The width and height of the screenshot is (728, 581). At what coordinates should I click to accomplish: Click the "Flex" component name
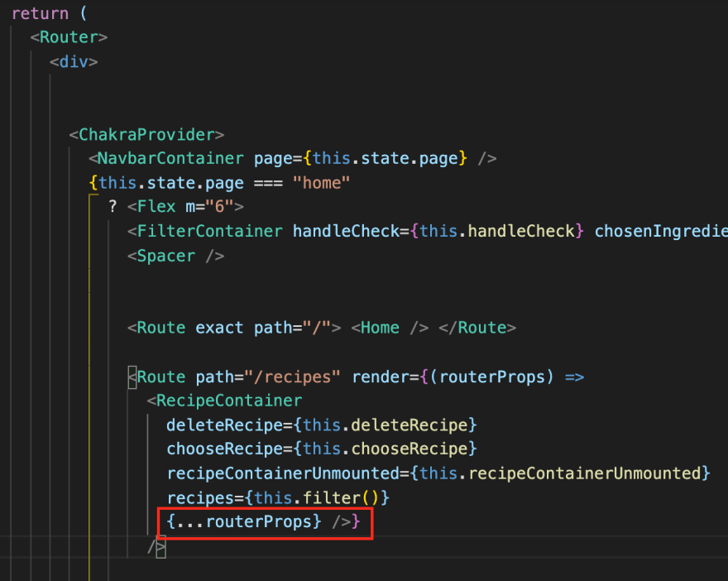tap(156, 207)
